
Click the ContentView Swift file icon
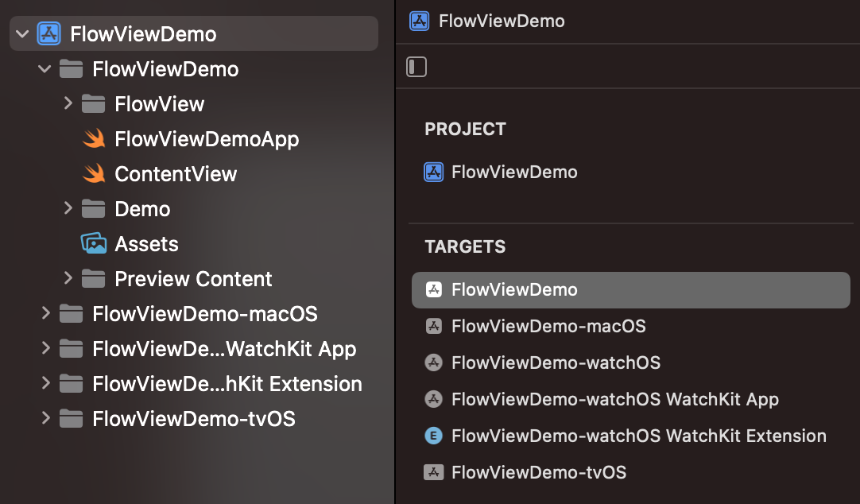[94, 174]
